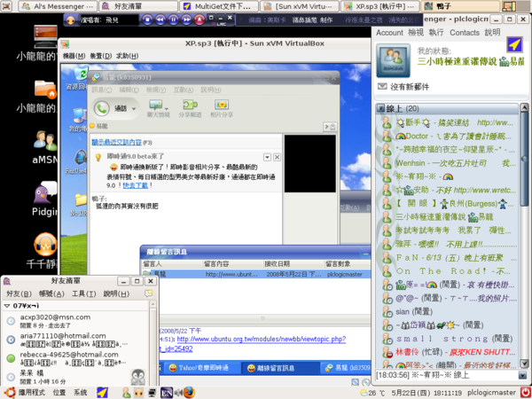The width and height of the screenshot is (532, 399).
Task: Click the note icon in 好友清單 menubar
Action: (149, 293)
